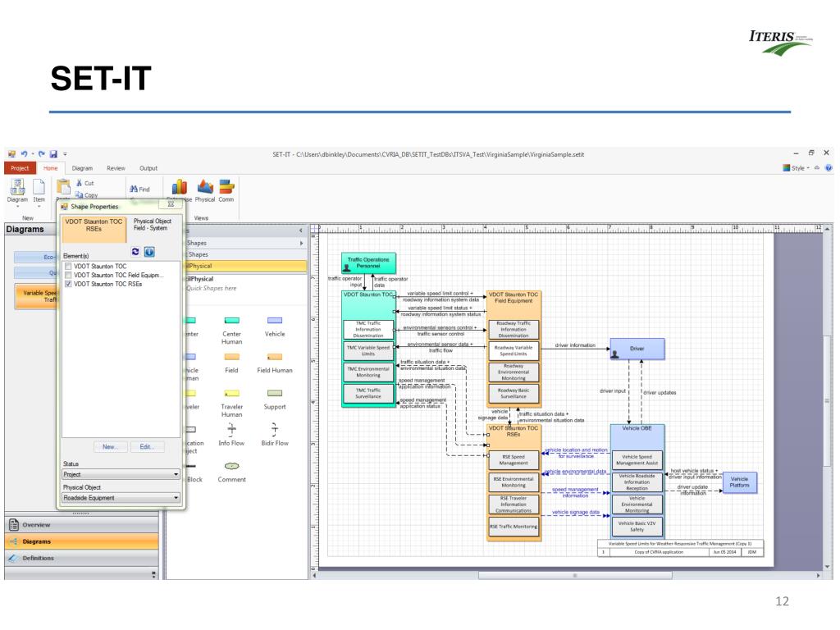Close the Shape Properties dialog
Image resolution: width=840 pixels, height=630 pixels.
pos(171,204)
